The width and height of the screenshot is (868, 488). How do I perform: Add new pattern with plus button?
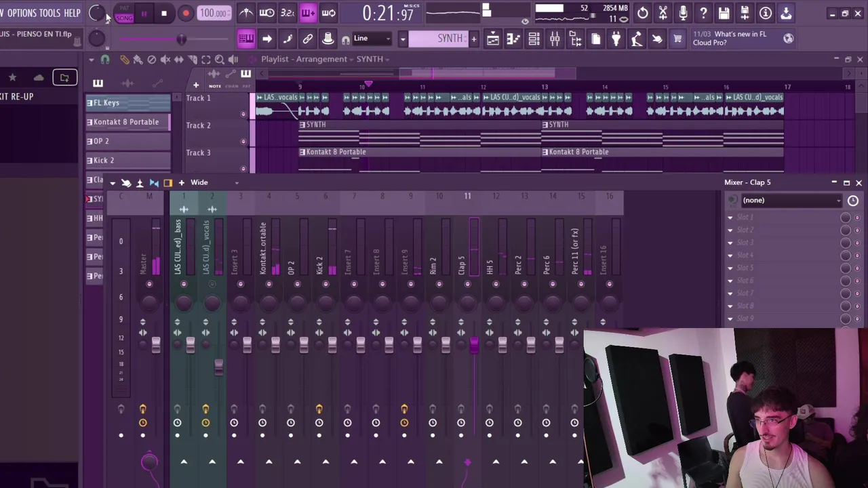point(473,39)
